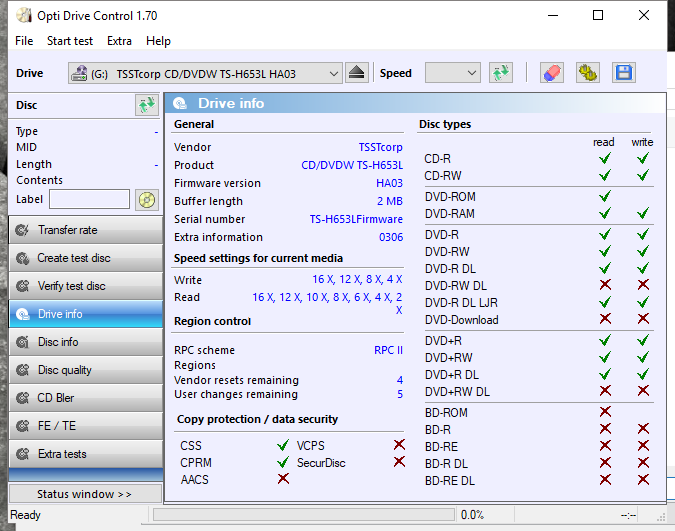Click the CPRM checkmark icon

point(283,462)
